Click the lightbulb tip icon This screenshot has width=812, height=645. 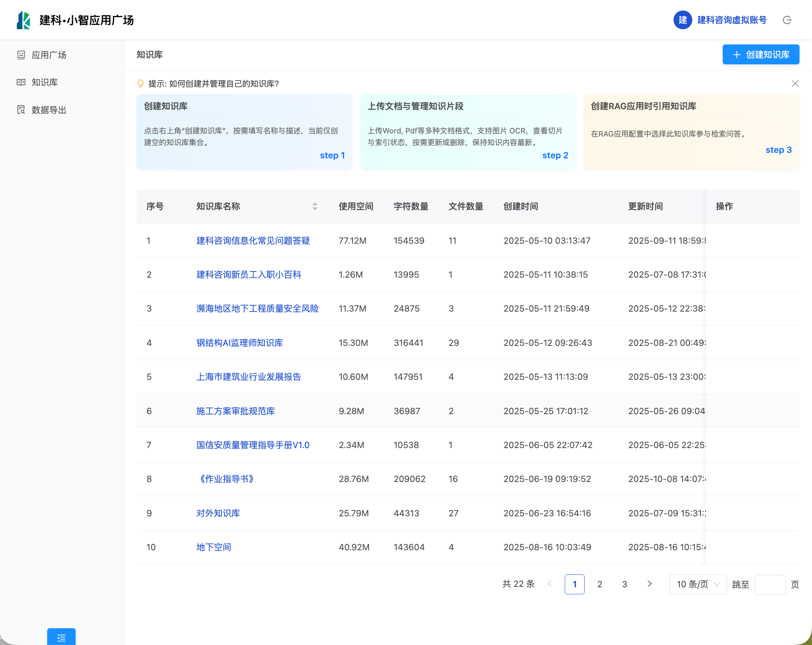141,83
